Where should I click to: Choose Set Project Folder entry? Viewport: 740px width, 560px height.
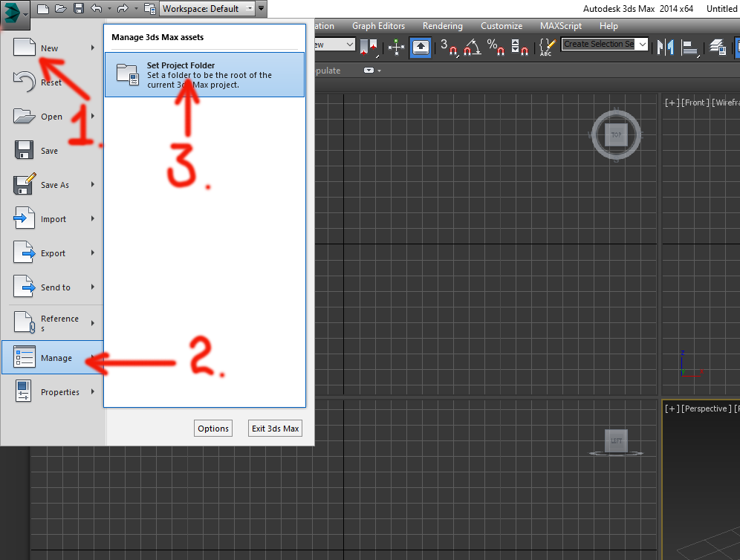pos(204,74)
